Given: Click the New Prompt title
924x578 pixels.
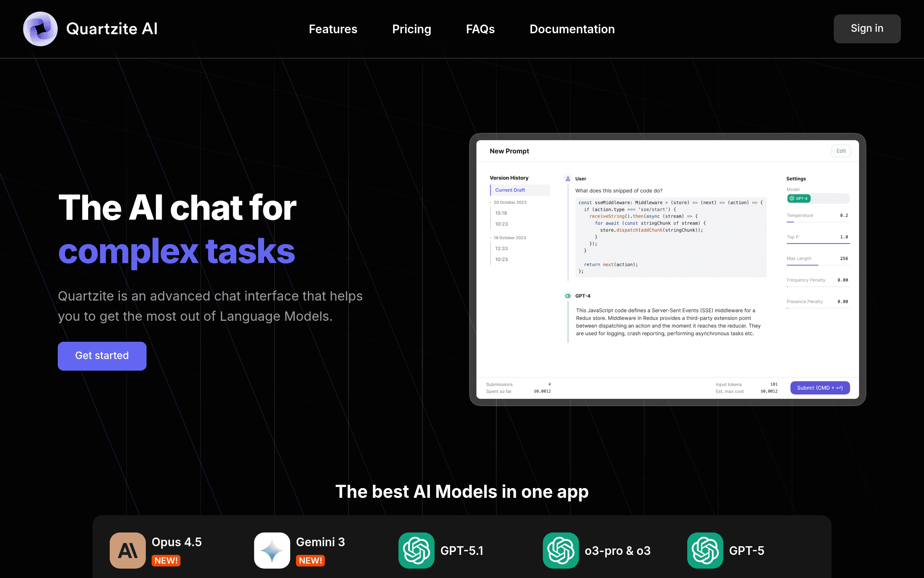Looking at the screenshot, I should [x=509, y=151].
